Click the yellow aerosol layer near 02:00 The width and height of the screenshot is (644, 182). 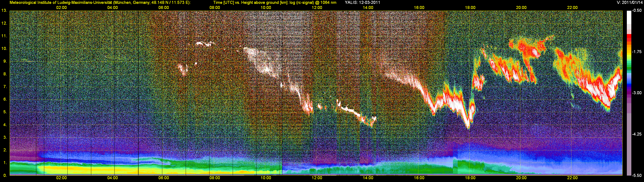coord(61,170)
